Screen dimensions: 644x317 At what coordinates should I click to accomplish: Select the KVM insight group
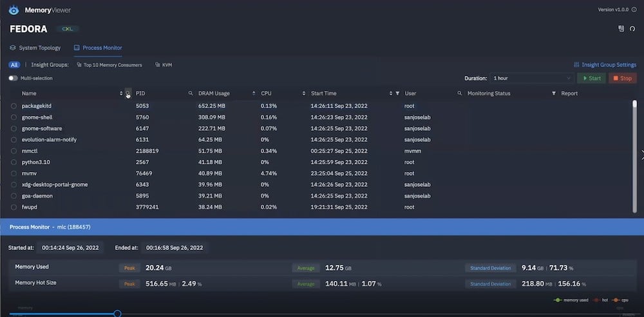164,65
